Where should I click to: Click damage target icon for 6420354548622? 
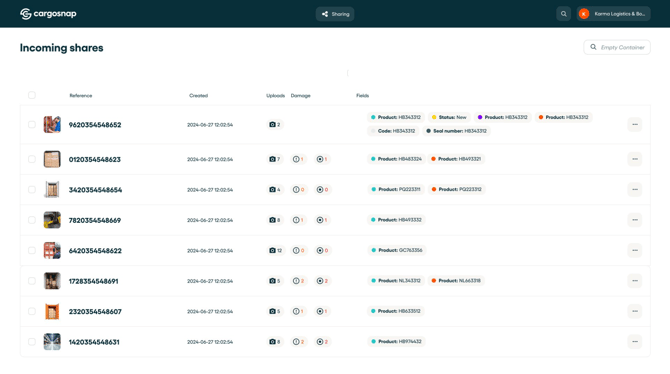pos(320,250)
